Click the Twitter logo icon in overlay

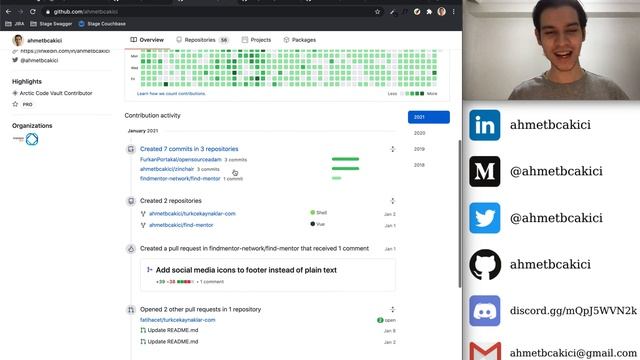click(x=484, y=218)
